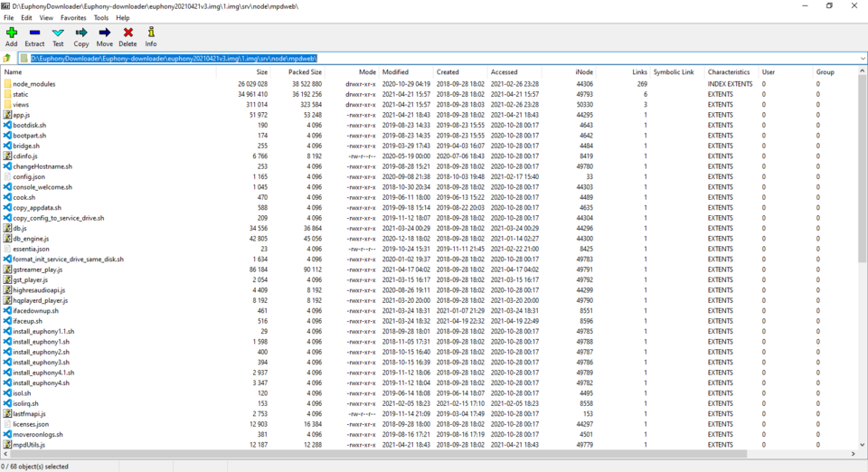Select copy_config_to_service_drive.sh file name
This screenshot has width=868, height=472.
point(58,218)
